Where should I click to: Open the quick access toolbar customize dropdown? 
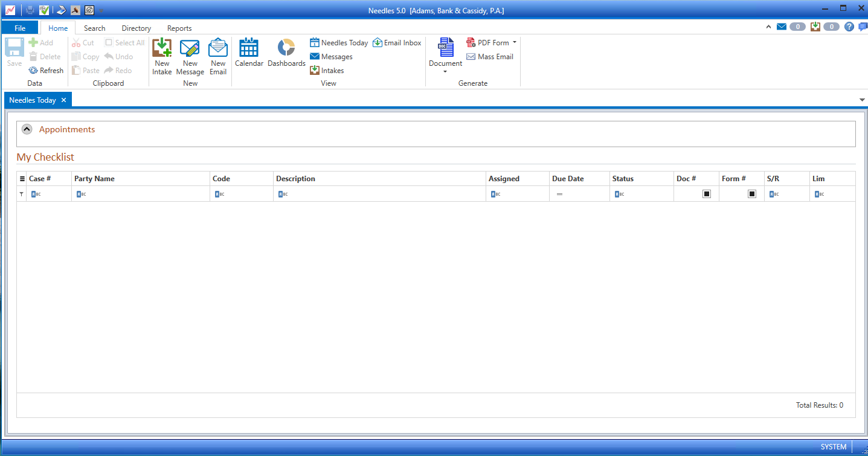tap(101, 11)
